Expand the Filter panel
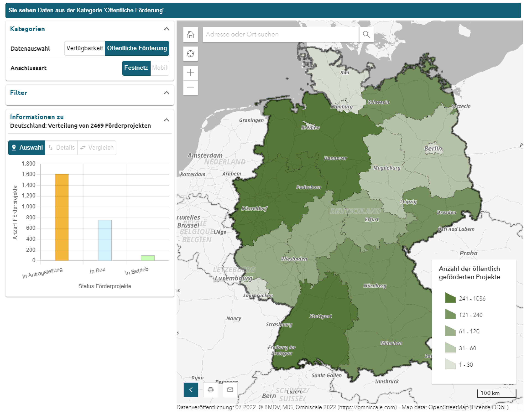 [x=166, y=93]
